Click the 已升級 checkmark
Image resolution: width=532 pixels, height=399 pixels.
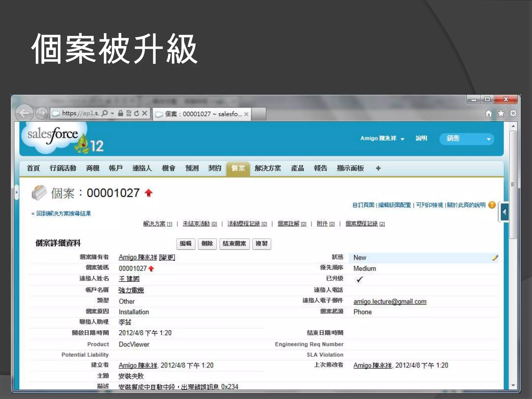359,280
